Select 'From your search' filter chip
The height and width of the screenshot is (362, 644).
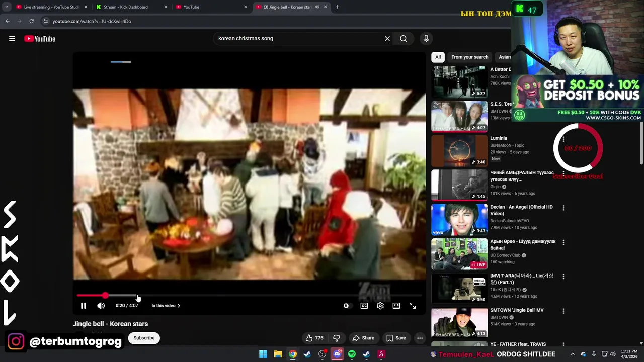tap(469, 57)
